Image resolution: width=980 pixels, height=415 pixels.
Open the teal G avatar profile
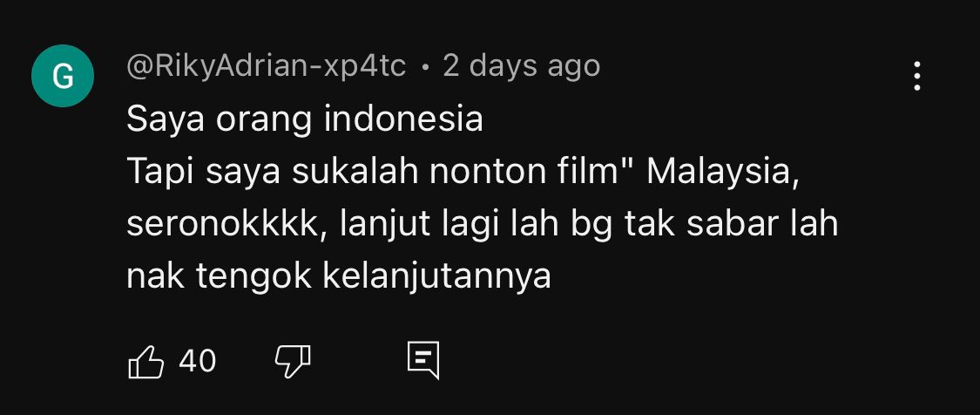[x=63, y=76]
